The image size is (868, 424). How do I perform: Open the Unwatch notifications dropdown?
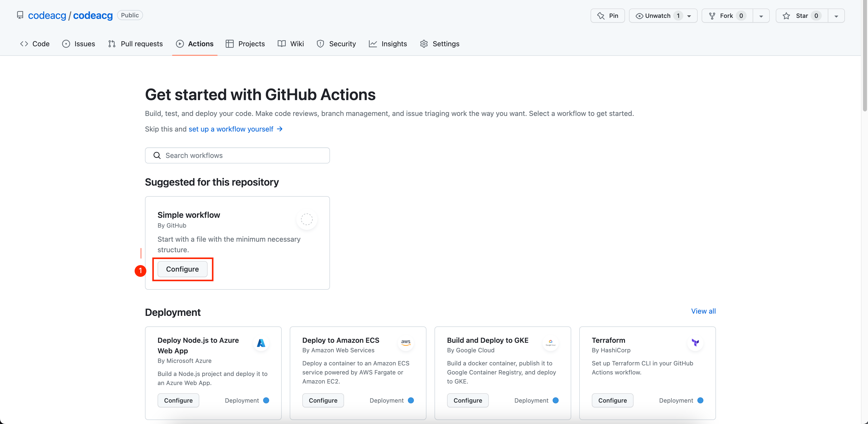tap(663, 16)
